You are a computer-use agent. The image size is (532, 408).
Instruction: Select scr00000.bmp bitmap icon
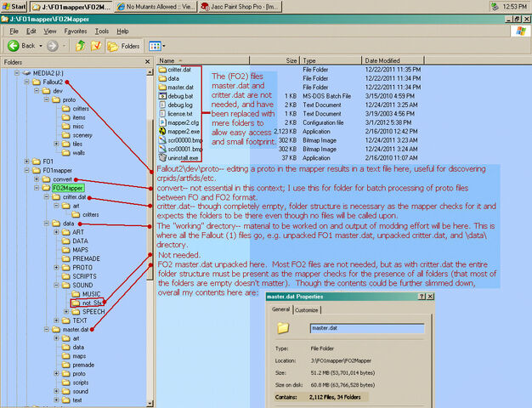click(x=162, y=140)
